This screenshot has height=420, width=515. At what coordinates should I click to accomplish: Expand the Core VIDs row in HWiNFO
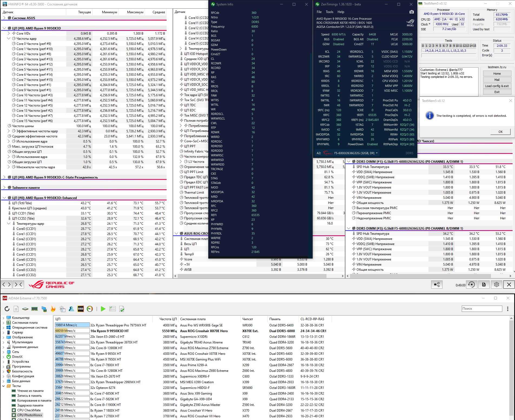9,34
